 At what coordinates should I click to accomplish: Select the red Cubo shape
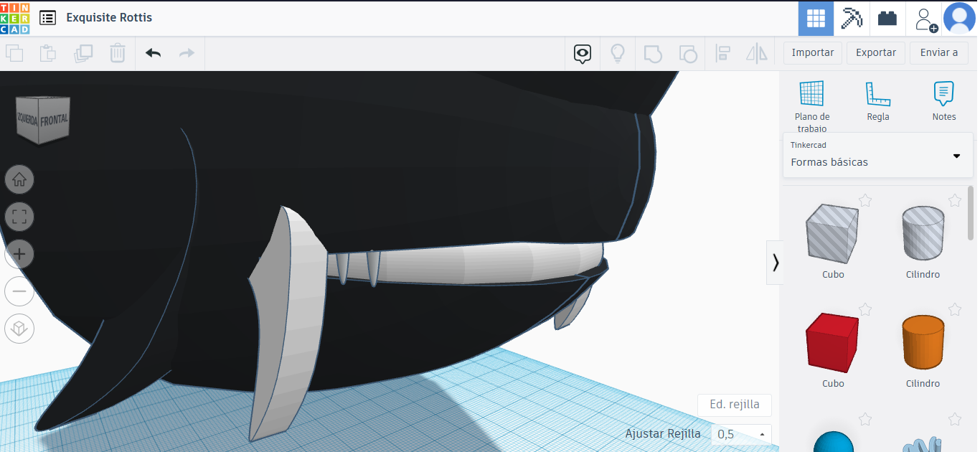click(833, 342)
